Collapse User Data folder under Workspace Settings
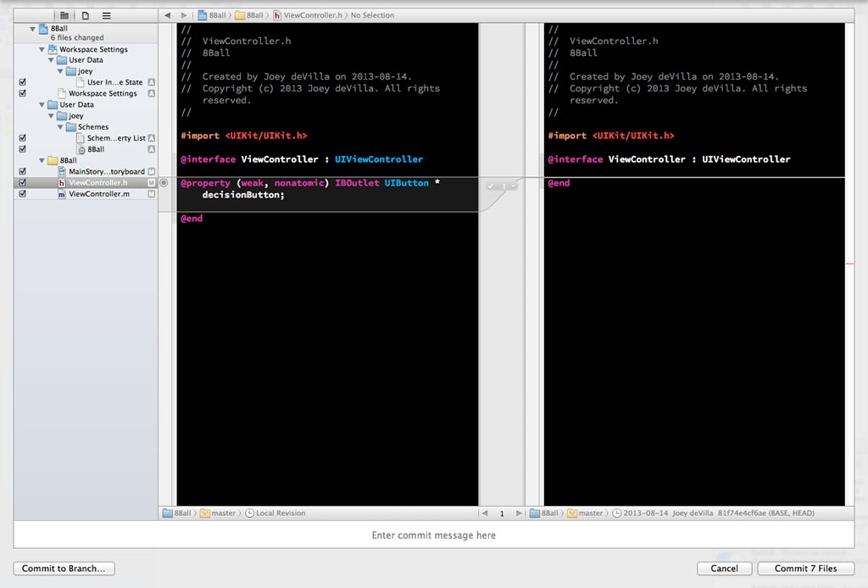Viewport: 868px width, 588px height. pos(51,60)
